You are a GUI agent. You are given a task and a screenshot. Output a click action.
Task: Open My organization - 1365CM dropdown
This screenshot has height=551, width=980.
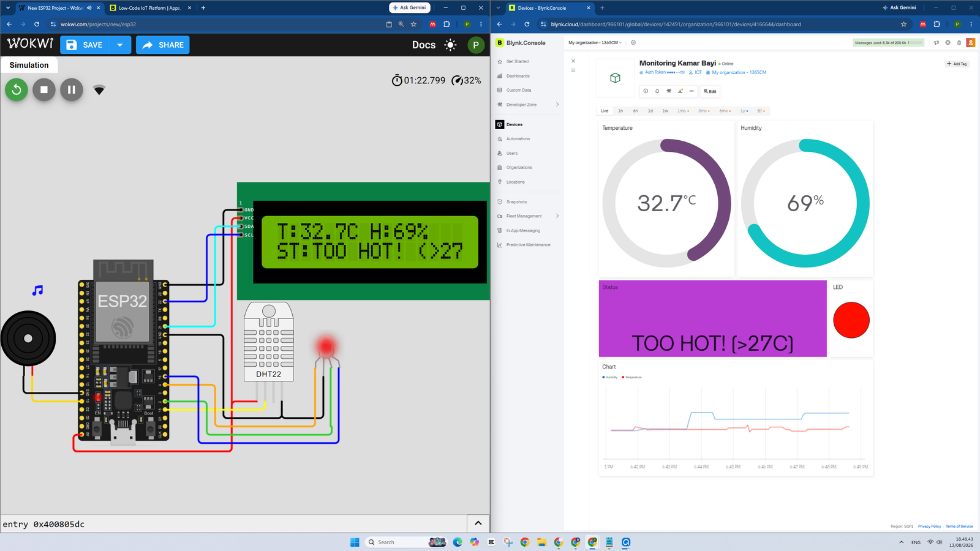pos(595,43)
